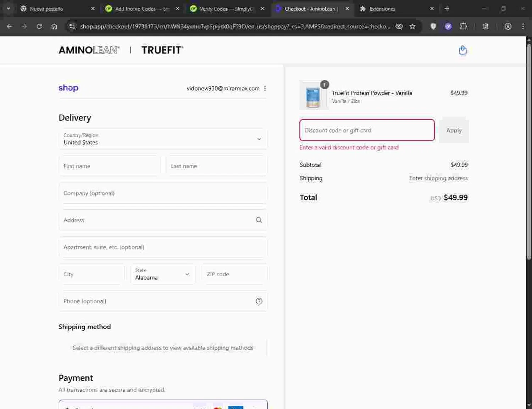Viewport: 532px width, 409px height.
Task: Open a new browser tab
Action: (447, 9)
